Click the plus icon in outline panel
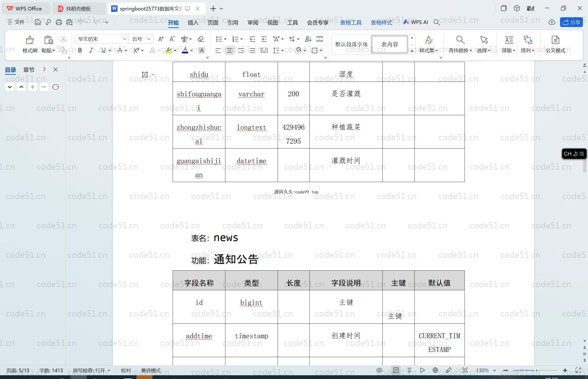The image size is (588, 379). tap(32, 87)
